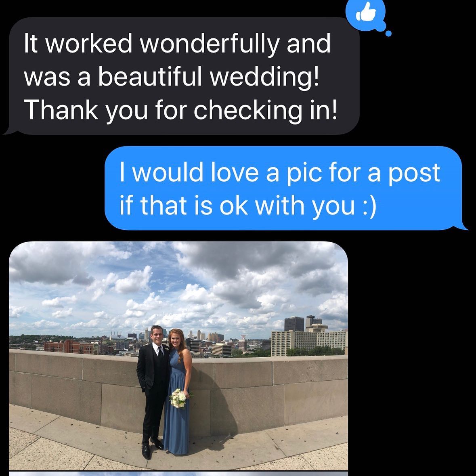Click the "It worked wonderfully and" text line
This screenshot has height=476, width=476.
[177, 43]
